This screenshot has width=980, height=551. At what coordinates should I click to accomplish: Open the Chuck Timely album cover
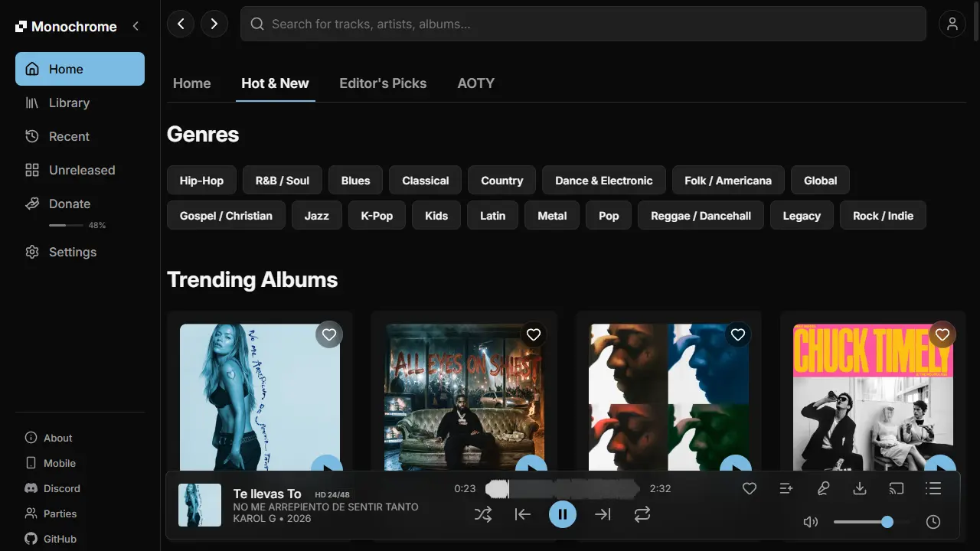[873, 398]
